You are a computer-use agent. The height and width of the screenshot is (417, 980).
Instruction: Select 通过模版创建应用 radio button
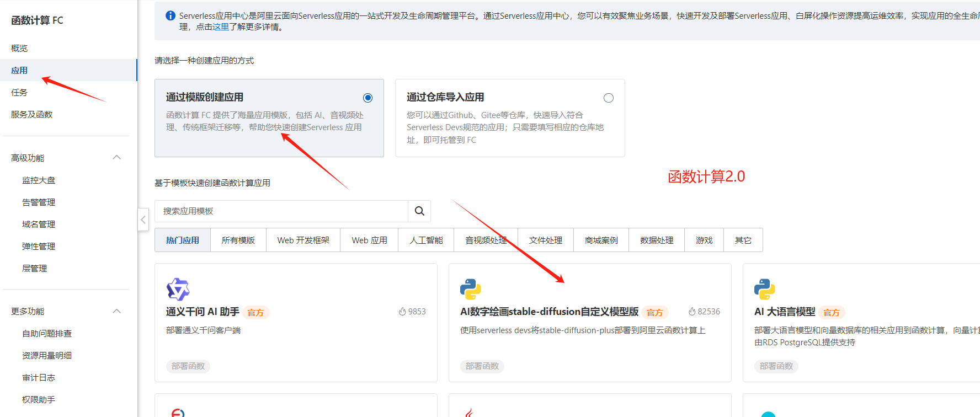tap(367, 98)
